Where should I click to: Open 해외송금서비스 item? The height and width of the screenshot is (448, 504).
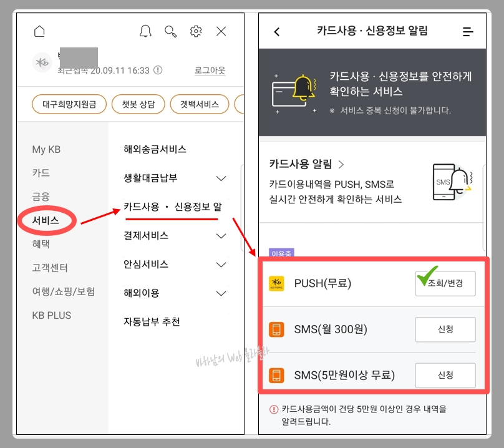tap(155, 149)
